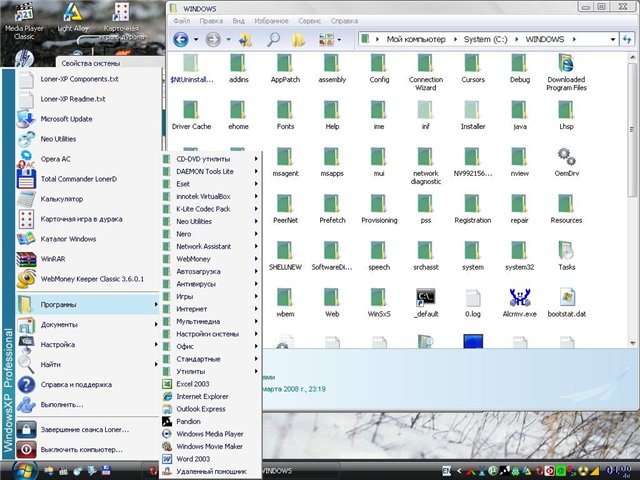Select the _default shortcut icon
The width and height of the screenshot is (640, 480).
426,303
